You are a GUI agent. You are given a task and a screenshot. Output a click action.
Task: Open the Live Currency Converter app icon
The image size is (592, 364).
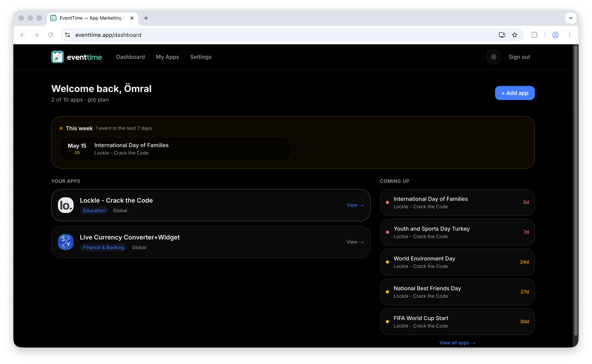click(x=66, y=242)
